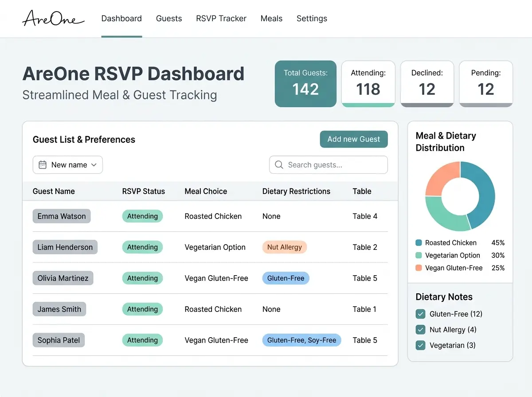This screenshot has width=532, height=397.
Task: Click the Vegan Gluten-Free legend color dot
Action: [x=419, y=268]
